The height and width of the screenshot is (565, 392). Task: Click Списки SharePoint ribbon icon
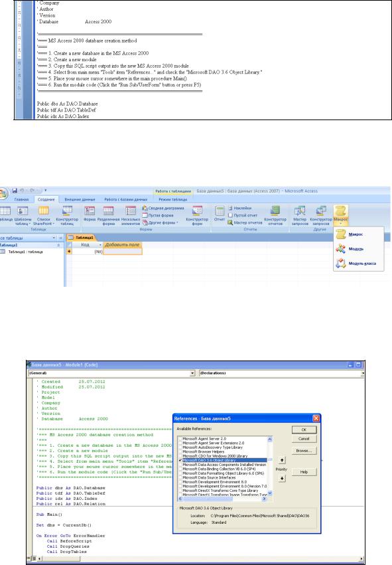(44, 216)
